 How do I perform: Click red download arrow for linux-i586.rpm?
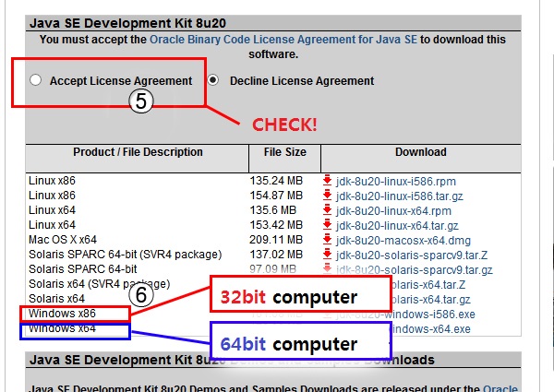(327, 180)
